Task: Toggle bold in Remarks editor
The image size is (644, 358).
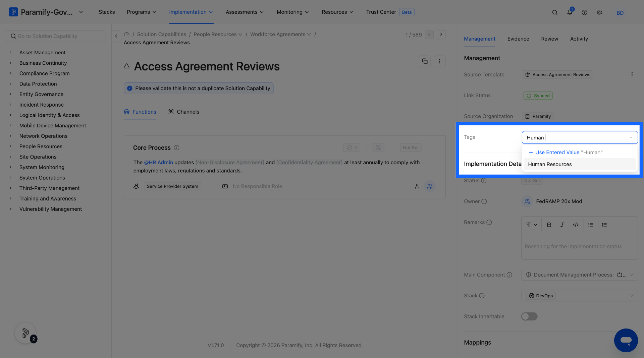Action: coord(549,225)
